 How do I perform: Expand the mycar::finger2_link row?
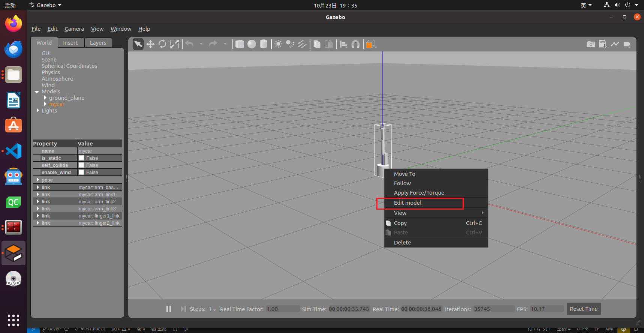[38, 223]
